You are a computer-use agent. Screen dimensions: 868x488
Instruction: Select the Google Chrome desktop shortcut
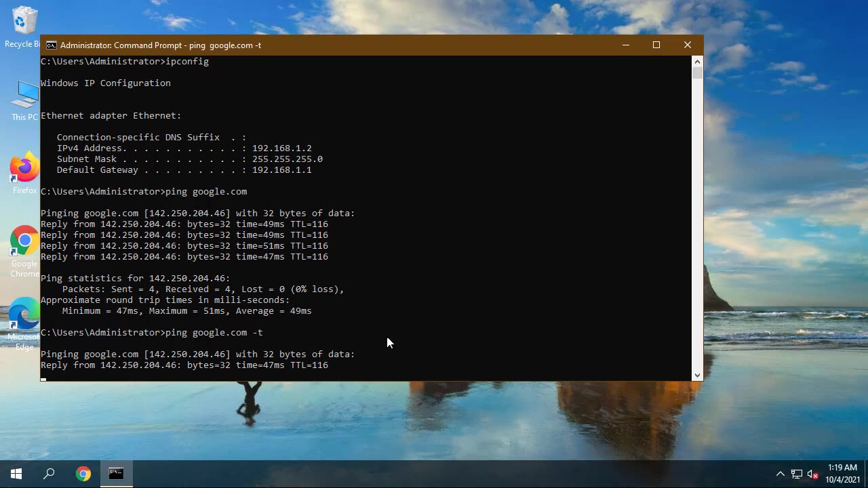(24, 251)
